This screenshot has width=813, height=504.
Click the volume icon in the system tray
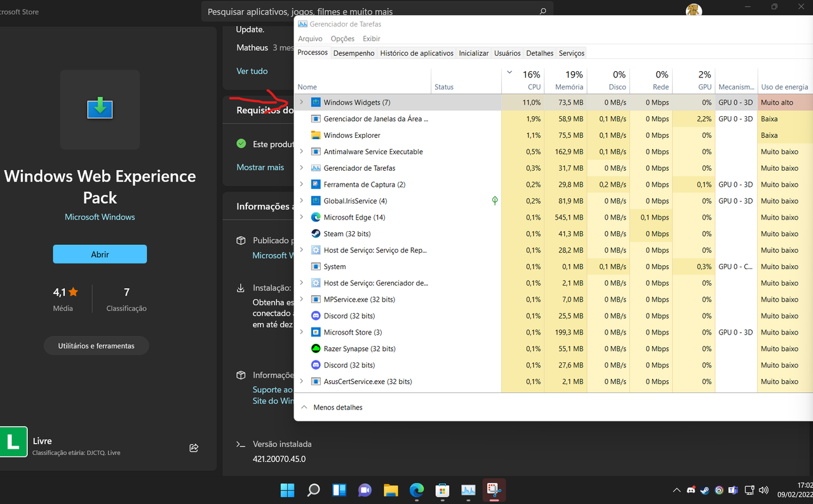(x=764, y=490)
